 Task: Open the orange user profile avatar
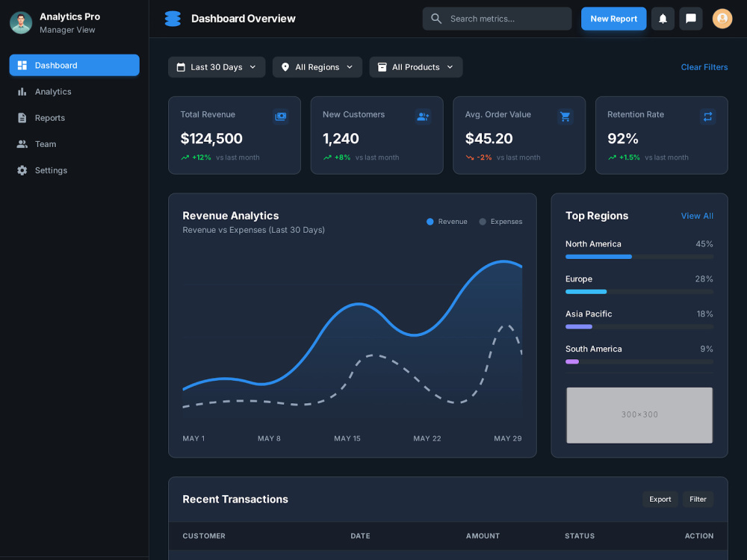coord(722,19)
